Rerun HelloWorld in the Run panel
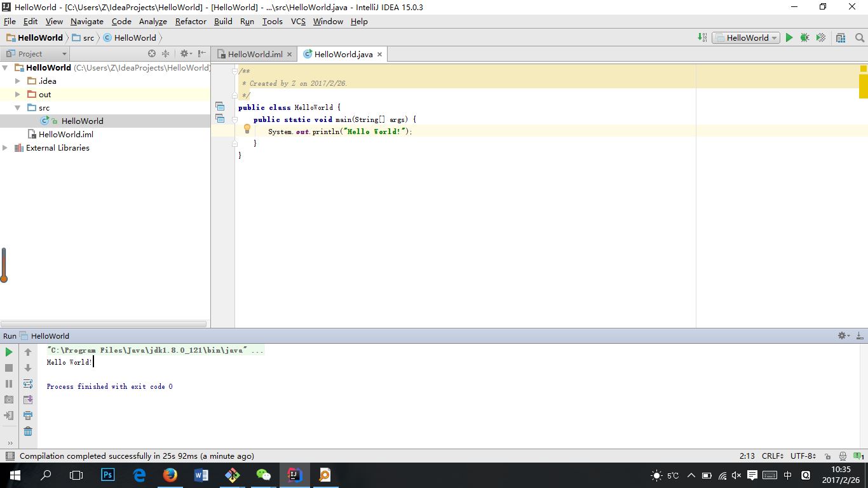The image size is (868, 488). click(9, 351)
